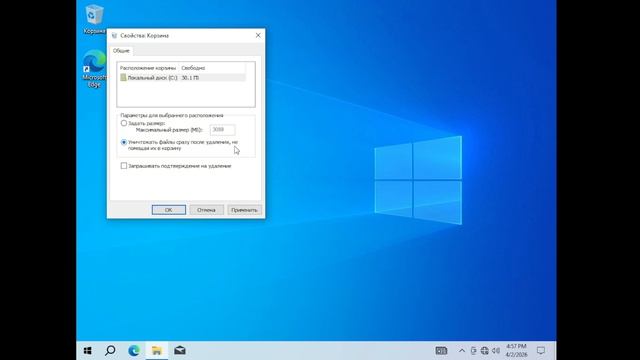Click the 'Отмена' button

click(206, 210)
